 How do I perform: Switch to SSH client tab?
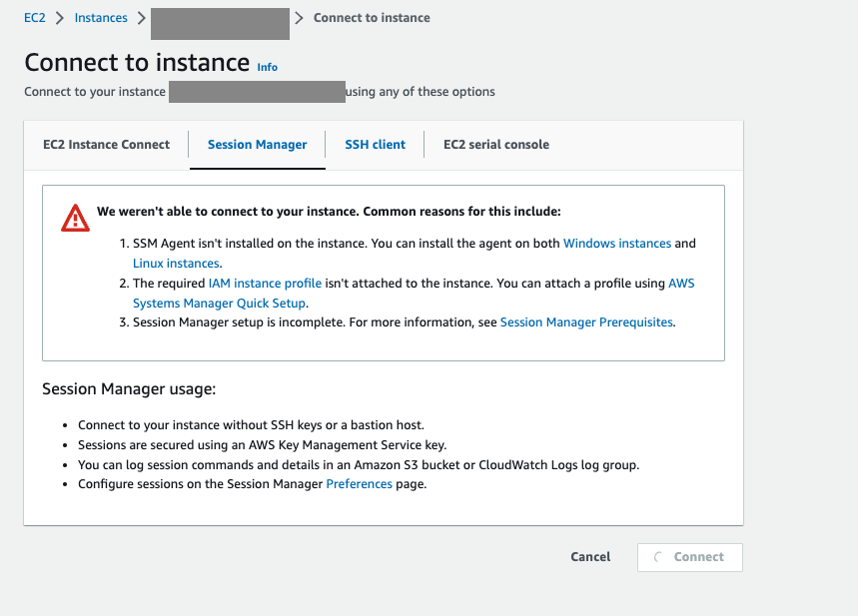[x=375, y=145]
